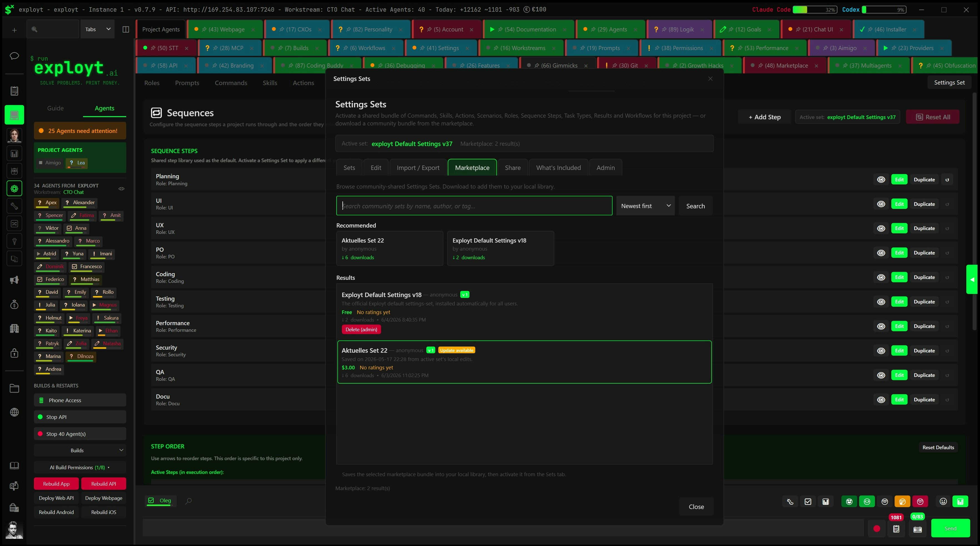Expand the Builds dropdown
This screenshot has height=546, width=980.
[x=80, y=450]
